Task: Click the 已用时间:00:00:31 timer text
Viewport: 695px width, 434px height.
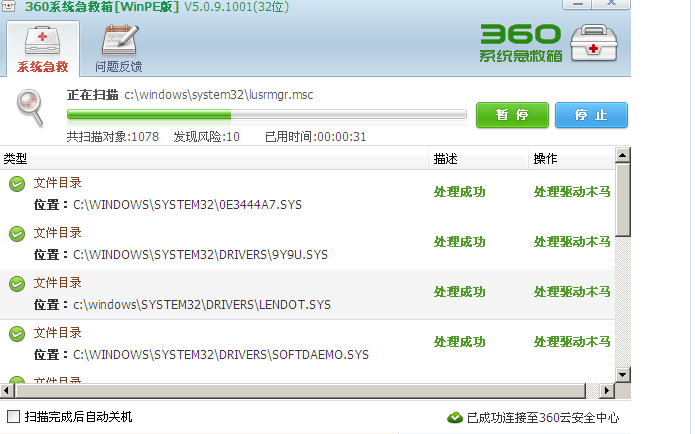Action: point(316,137)
